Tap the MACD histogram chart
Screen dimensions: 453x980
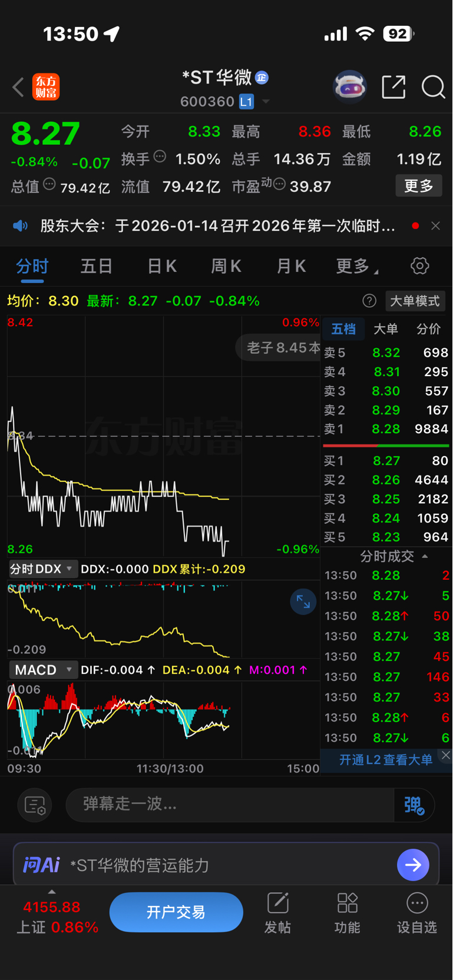click(x=163, y=719)
